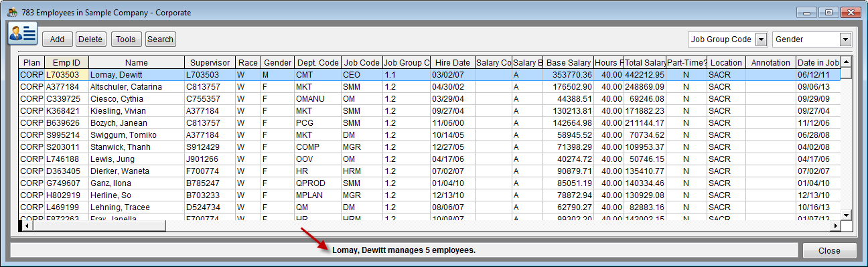
Task: Select the row for Swiggum, Tomiko
Action: tap(429, 135)
